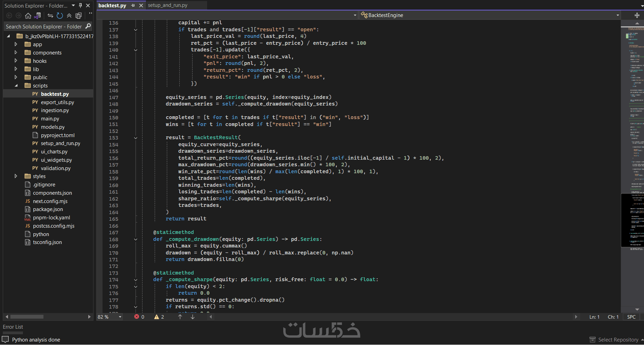The image size is (644, 345).
Task: Click the warnings indicator showing 2
Action: (x=159, y=317)
